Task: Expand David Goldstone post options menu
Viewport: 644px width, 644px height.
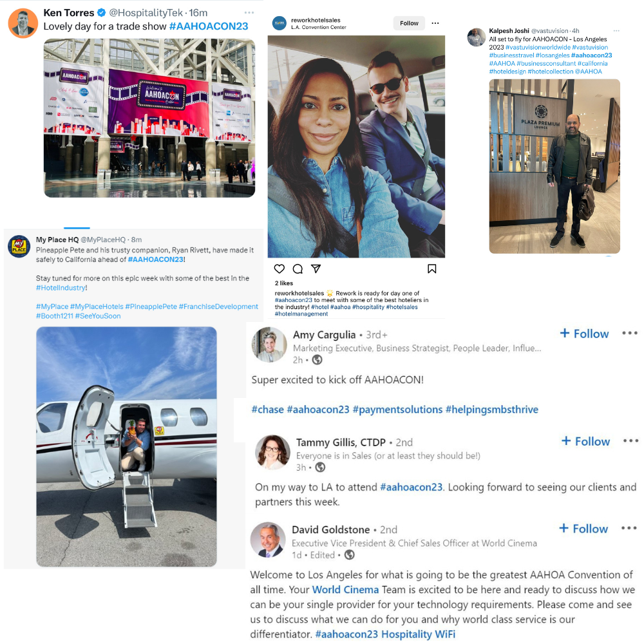Action: (629, 528)
